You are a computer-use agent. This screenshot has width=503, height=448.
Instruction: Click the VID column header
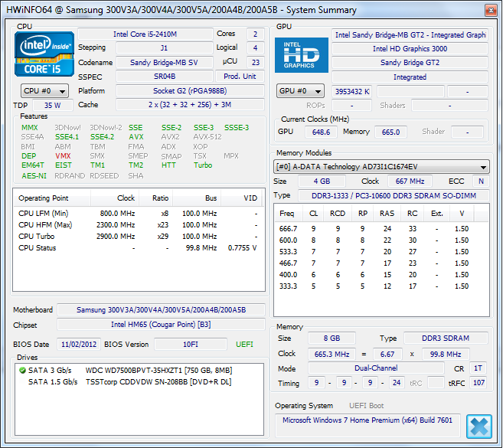[x=242, y=198]
